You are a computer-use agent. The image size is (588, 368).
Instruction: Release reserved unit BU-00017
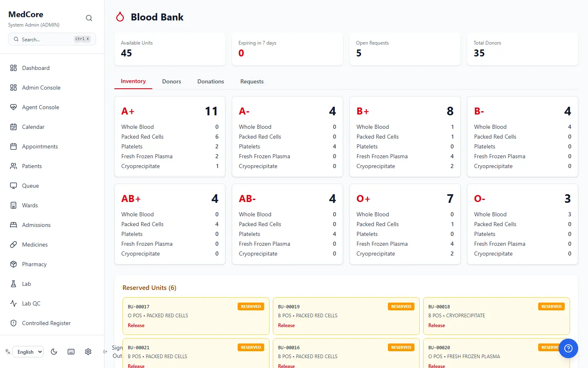pos(136,325)
